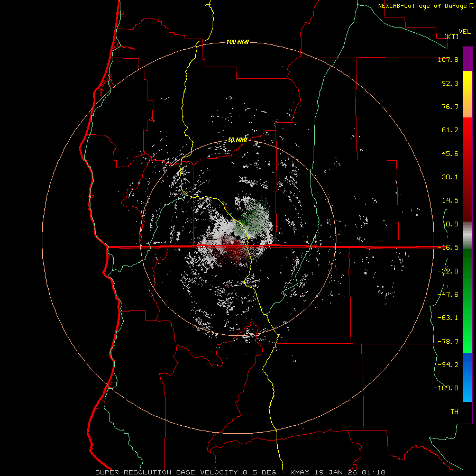The height and width of the screenshot is (476, 476).
Task: Click the 76.7 value on the velocity scale
Action: [x=450, y=106]
